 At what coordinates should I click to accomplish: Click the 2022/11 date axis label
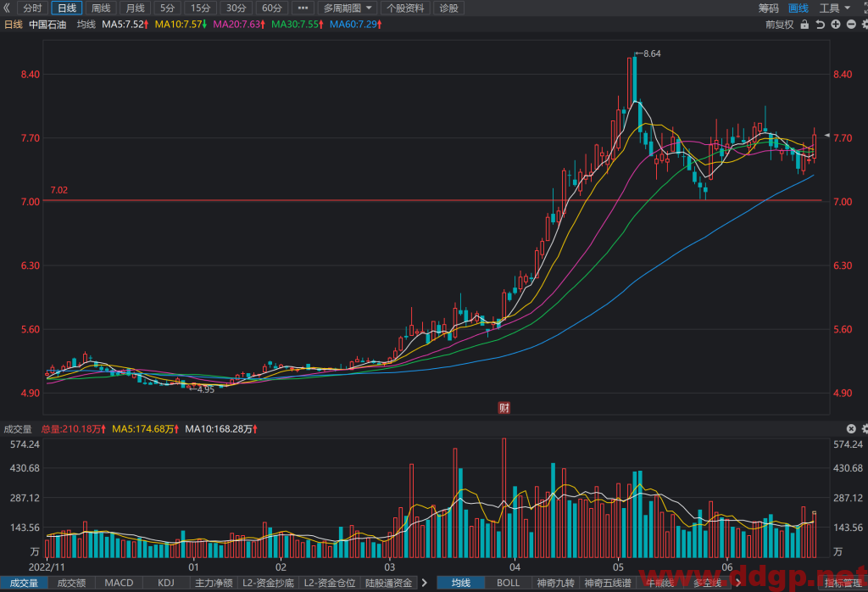[x=47, y=567]
